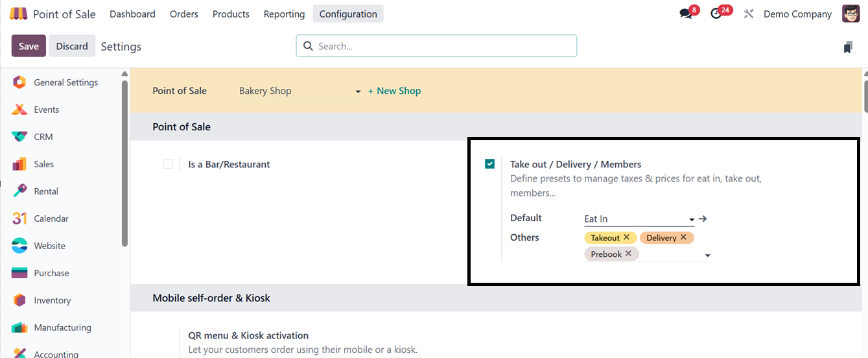Click the bookmark icon beside the search bar

(x=848, y=47)
